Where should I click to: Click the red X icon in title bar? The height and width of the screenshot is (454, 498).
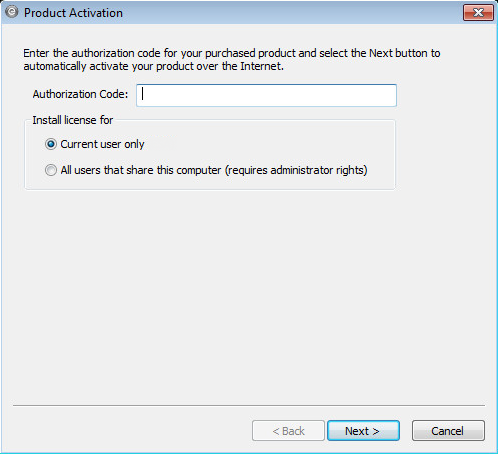tap(478, 13)
